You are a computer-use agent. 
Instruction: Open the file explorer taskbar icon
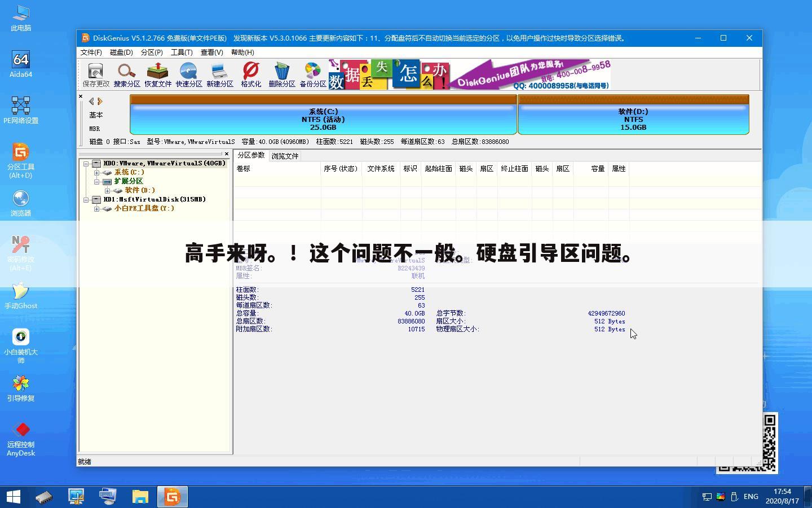coord(140,497)
